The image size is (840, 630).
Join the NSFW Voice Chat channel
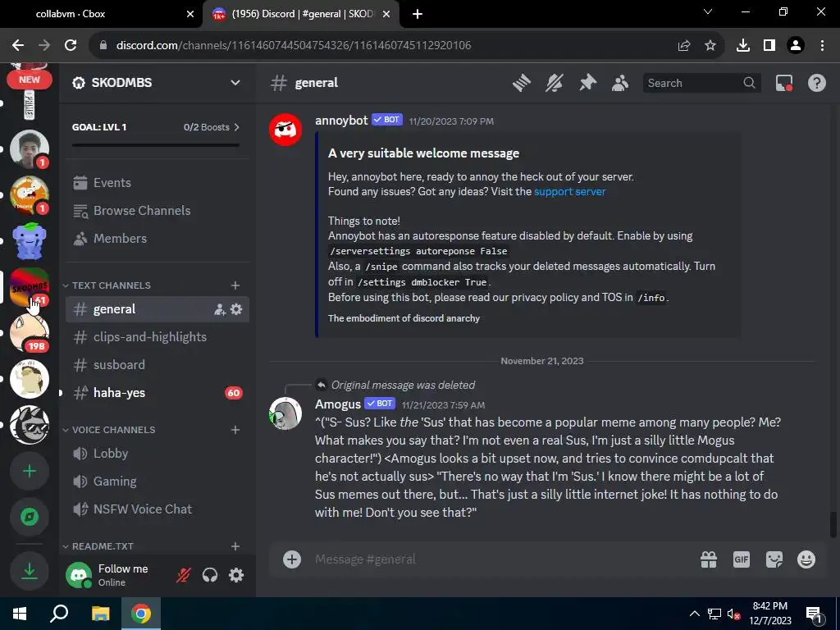pyautogui.click(x=157, y=509)
